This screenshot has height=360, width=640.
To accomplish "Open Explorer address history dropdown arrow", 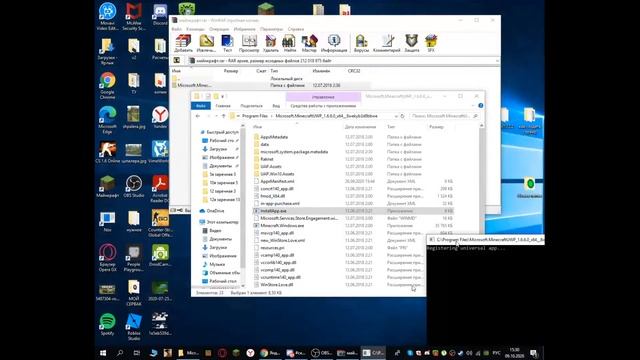I will coord(396,116).
